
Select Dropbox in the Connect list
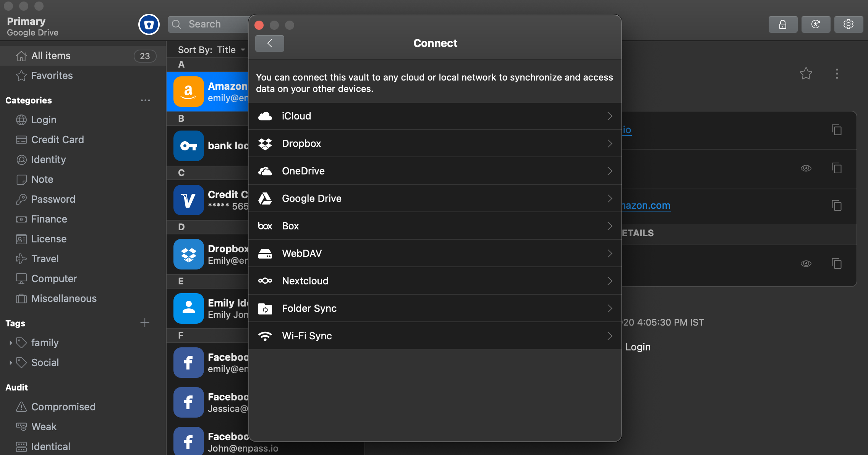435,144
